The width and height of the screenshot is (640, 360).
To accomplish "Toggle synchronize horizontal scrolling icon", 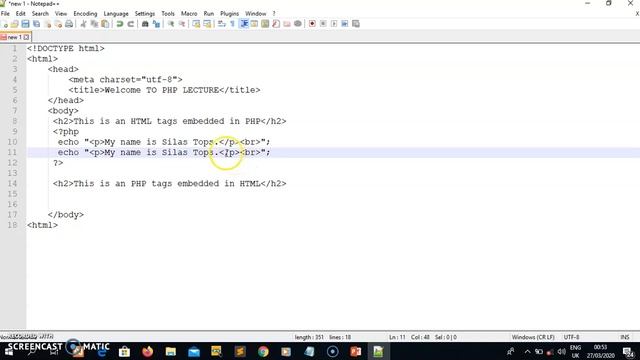I will pos(207,24).
